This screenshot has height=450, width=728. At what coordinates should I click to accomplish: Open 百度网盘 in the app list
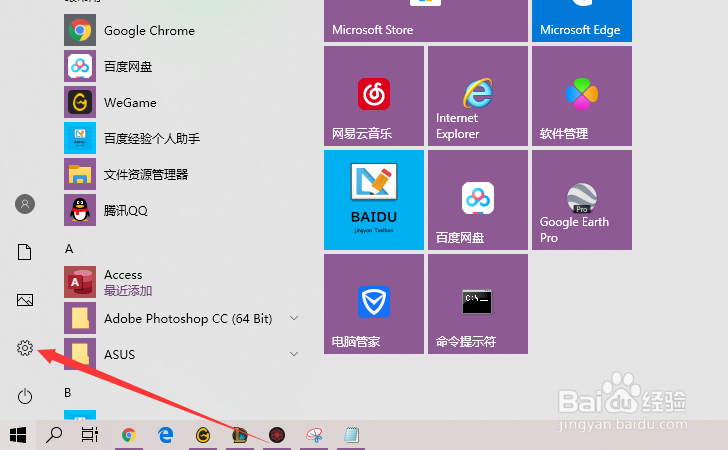181,66
